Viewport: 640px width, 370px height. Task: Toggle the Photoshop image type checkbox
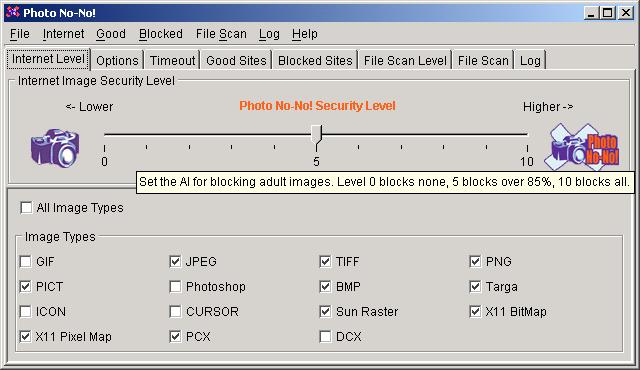tap(175, 287)
